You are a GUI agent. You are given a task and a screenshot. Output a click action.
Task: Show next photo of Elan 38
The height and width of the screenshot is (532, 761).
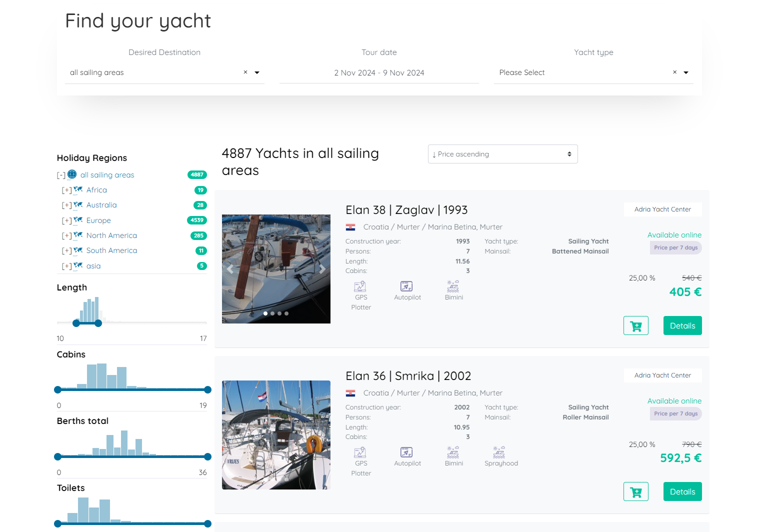tap(322, 269)
